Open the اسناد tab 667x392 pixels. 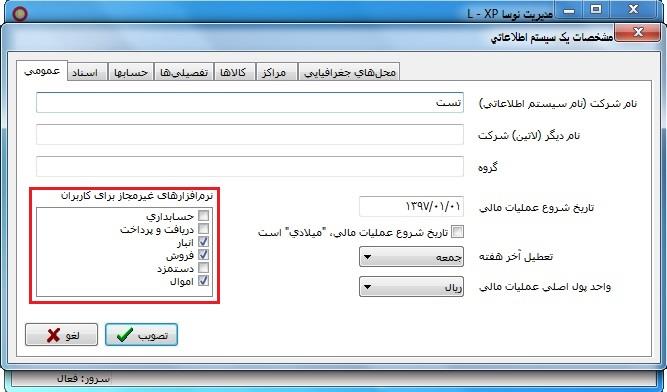[88, 72]
